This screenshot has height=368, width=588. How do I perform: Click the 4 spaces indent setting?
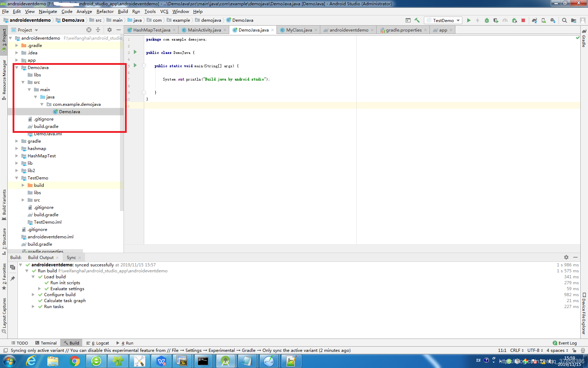[x=557, y=350]
